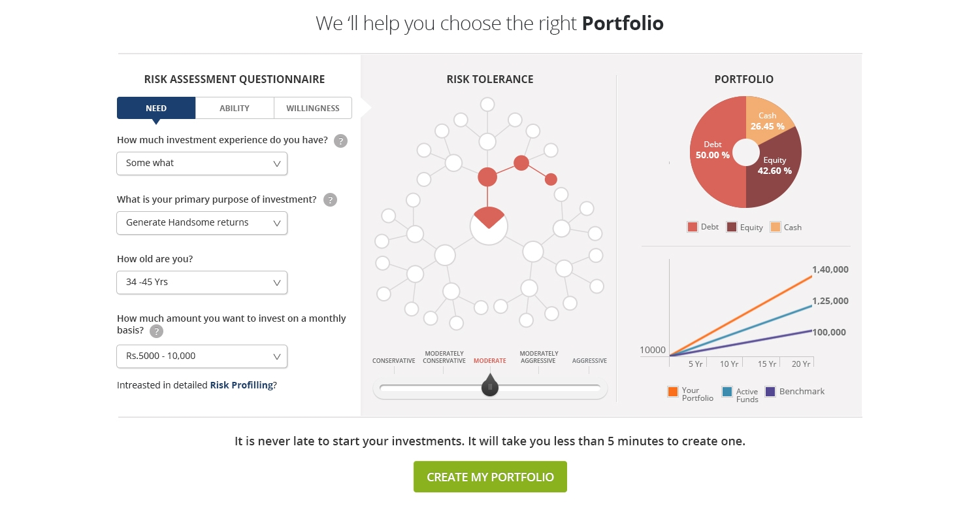Image resolution: width=980 pixels, height=529 pixels.
Task: Click the topmost white node of tree
Action: (x=487, y=104)
